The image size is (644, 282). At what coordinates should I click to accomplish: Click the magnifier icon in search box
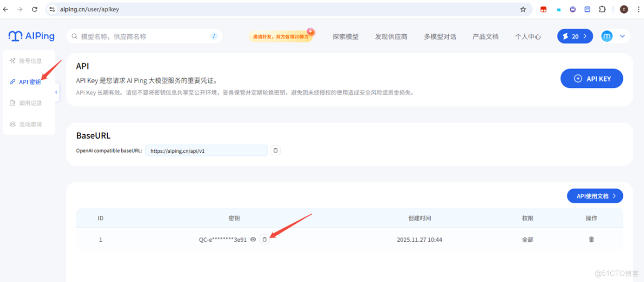coord(75,36)
